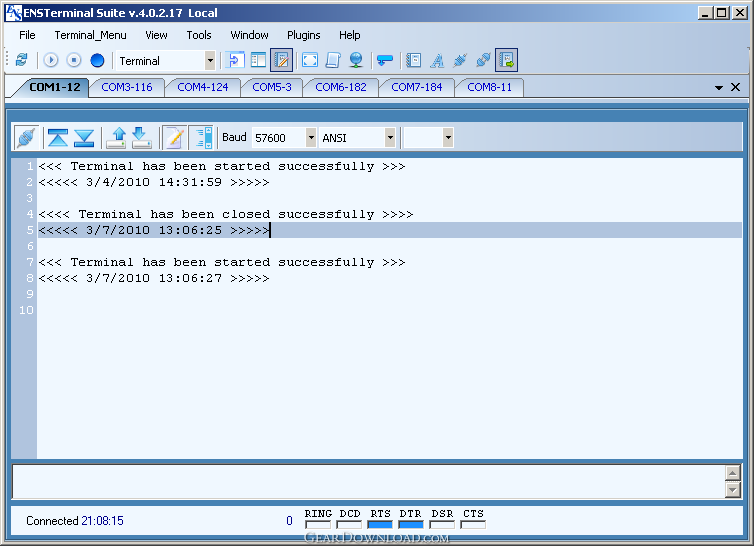
Task: Click the table layout panel icon
Action: 258,60
